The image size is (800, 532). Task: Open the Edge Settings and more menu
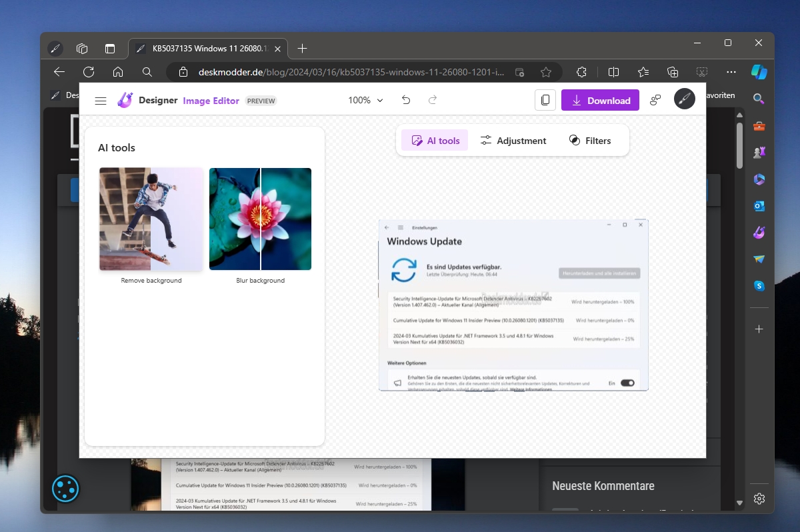tap(731, 72)
